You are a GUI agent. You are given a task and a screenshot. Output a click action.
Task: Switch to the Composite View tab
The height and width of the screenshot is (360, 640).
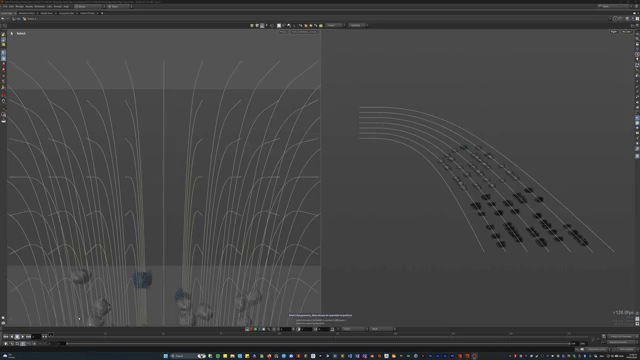pyautogui.click(x=67, y=13)
